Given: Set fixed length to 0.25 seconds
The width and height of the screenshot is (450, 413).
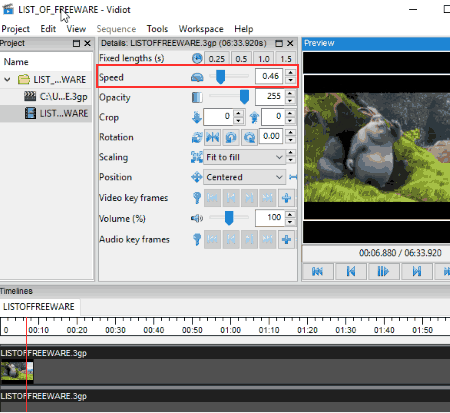Looking at the screenshot, I should 217,59.
